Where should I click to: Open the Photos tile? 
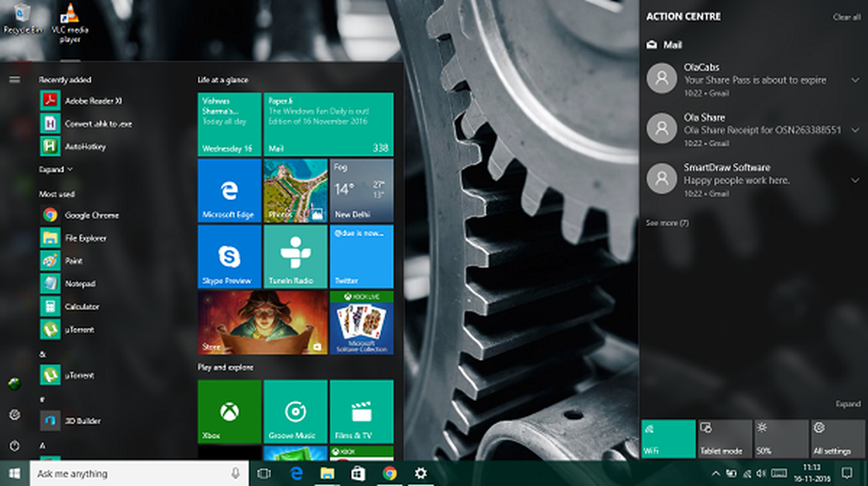tap(296, 191)
